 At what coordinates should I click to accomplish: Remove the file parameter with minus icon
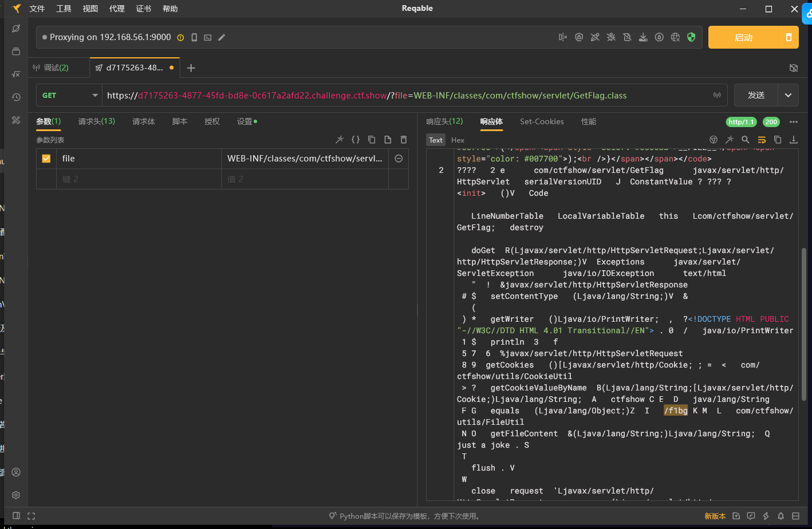point(399,159)
